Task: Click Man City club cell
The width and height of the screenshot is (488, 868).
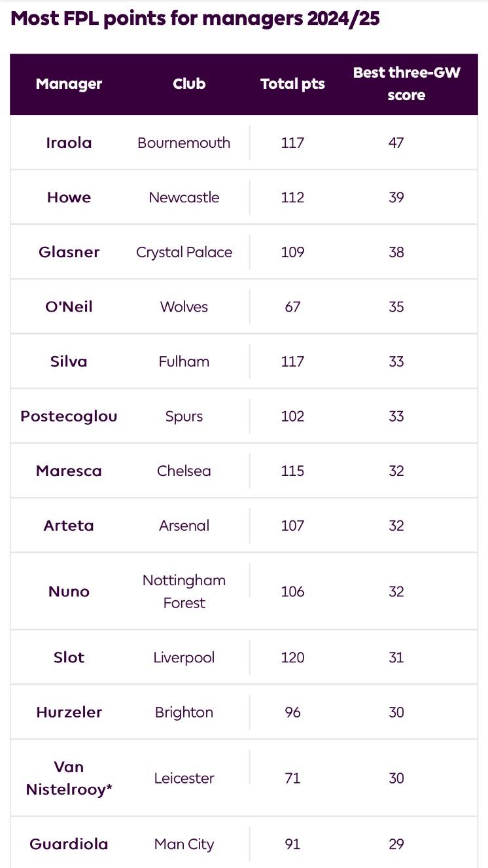Action: point(184,844)
